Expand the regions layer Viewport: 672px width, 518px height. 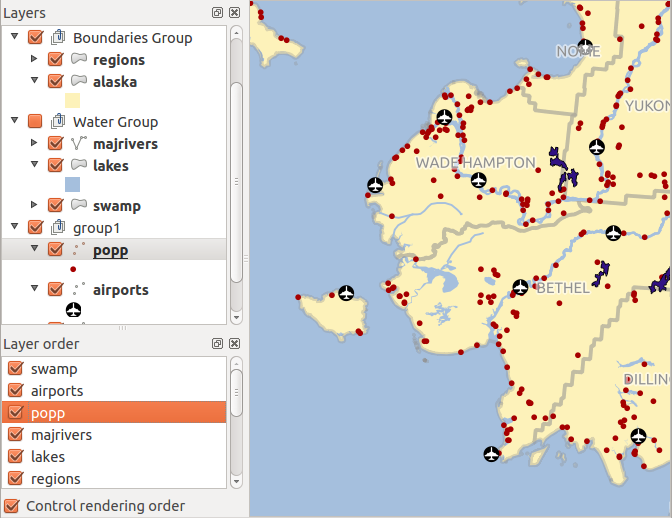35,60
